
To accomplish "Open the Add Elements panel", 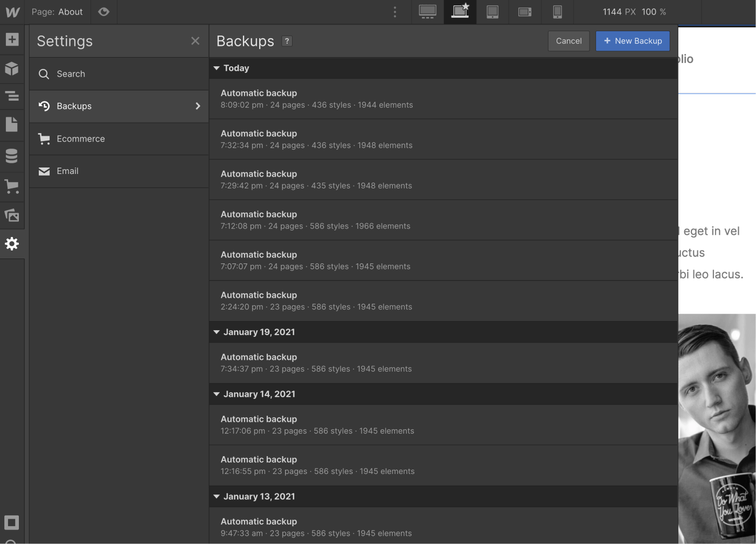I will click(12, 39).
